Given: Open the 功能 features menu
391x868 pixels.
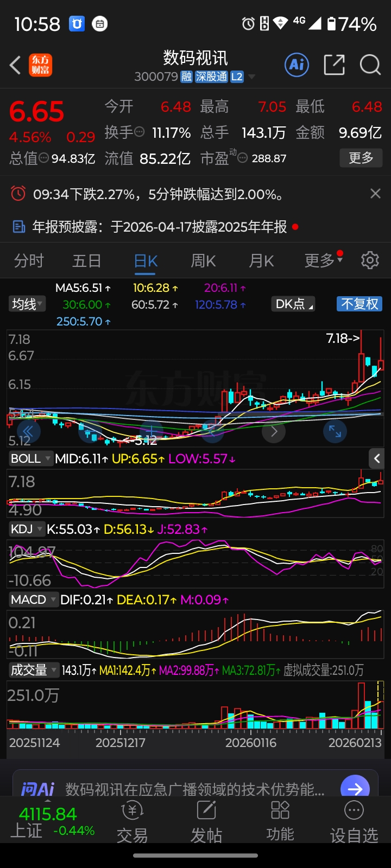Looking at the screenshot, I should 280,822.
